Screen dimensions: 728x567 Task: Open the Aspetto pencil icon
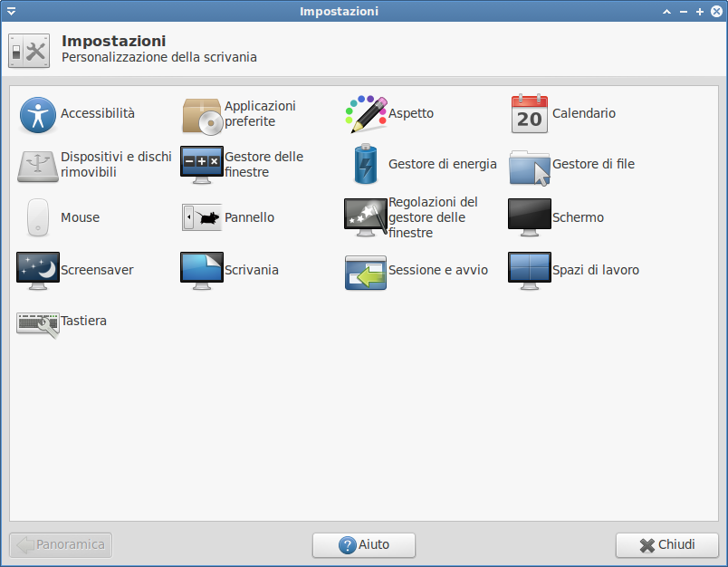367,114
